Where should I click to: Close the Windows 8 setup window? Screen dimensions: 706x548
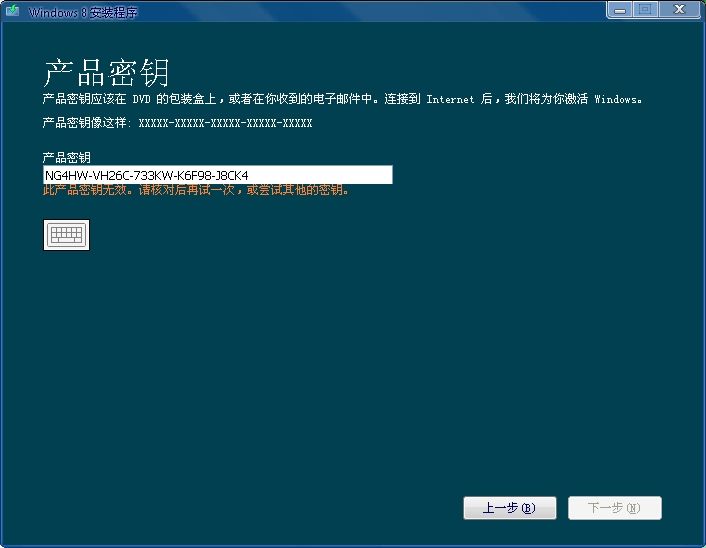pos(679,9)
